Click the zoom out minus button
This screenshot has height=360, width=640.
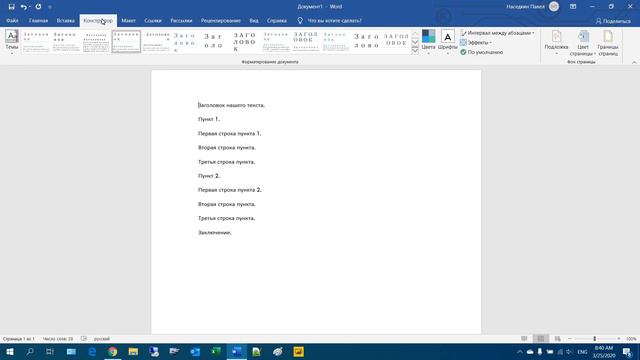pyautogui.click(x=570, y=339)
